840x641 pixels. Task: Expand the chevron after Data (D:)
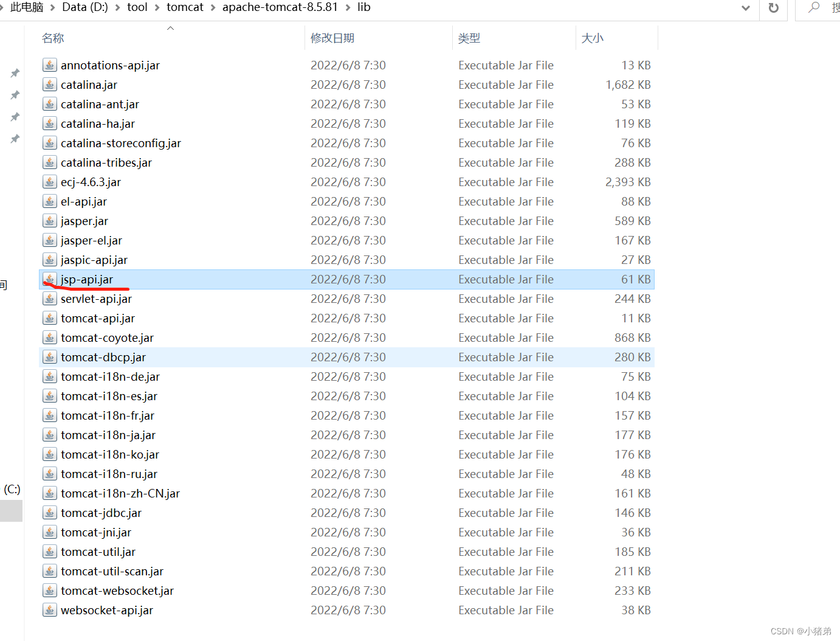click(117, 7)
